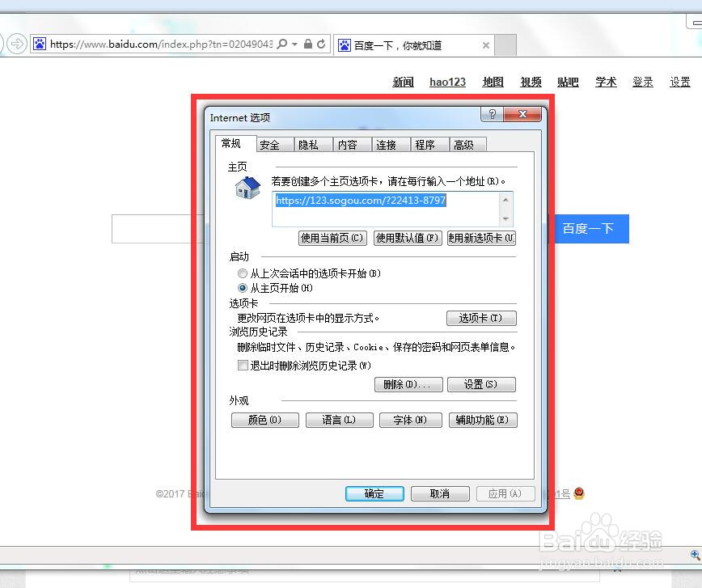Viewport: 702px width, 588px height.
Task: Open the hao123 link
Action: (448, 82)
